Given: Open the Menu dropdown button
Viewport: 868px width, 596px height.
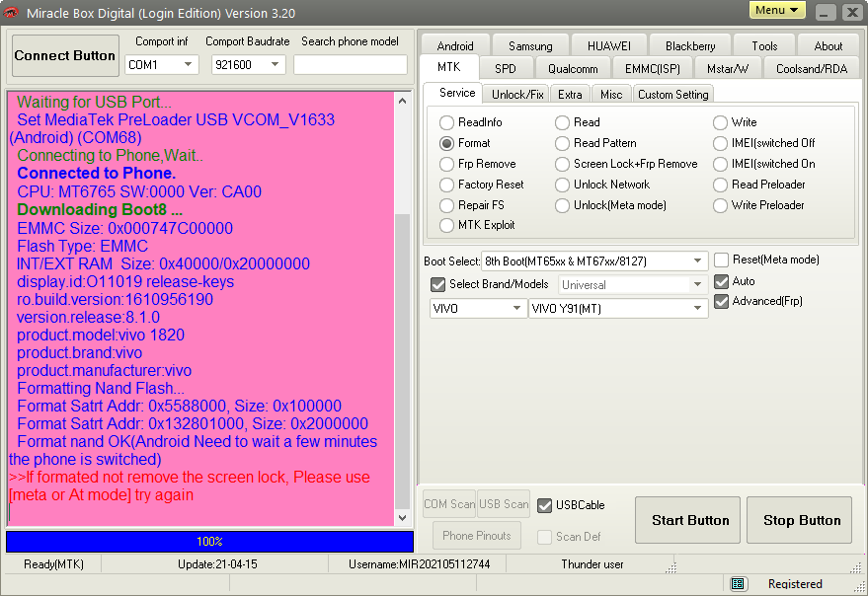Looking at the screenshot, I should pos(777,10).
